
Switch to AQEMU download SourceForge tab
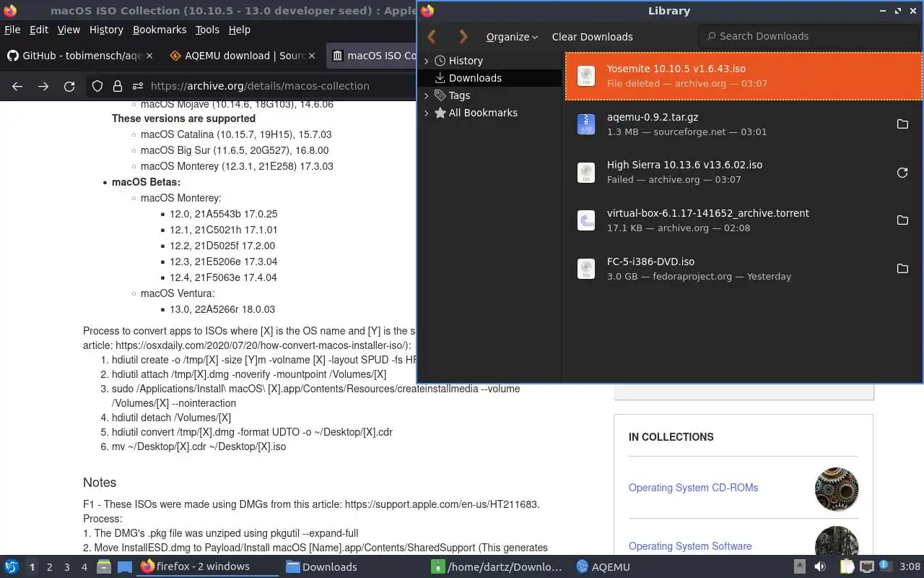click(238, 56)
